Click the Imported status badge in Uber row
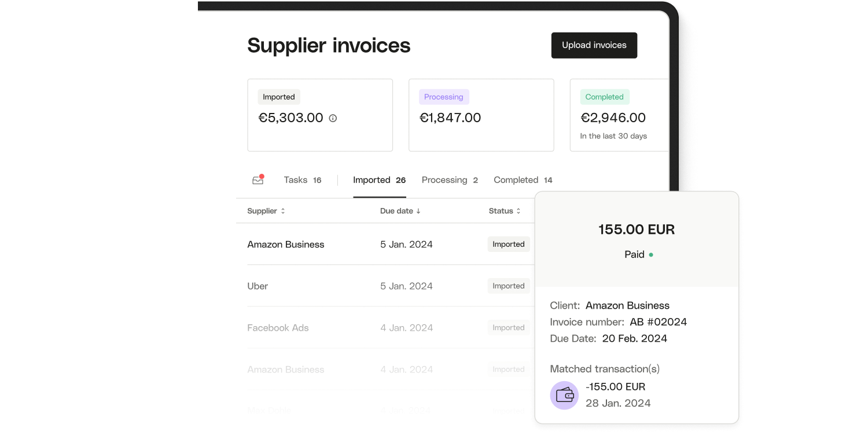Image resolution: width=868 pixels, height=435 pixels. (x=509, y=286)
